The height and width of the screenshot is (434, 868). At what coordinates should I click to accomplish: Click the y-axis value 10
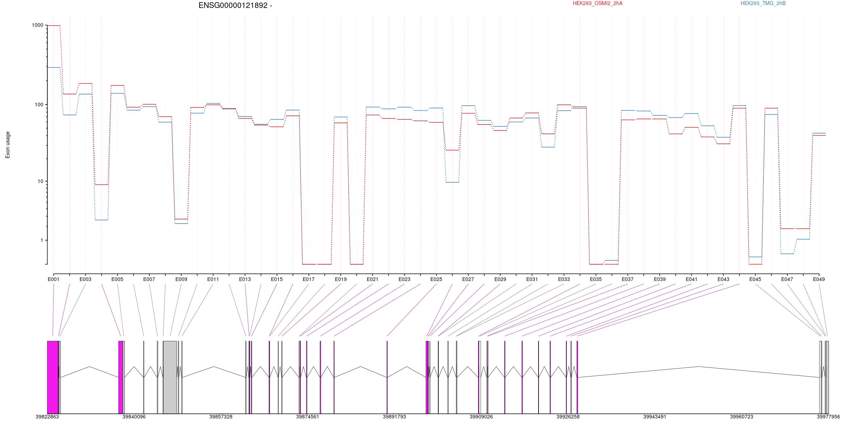(x=40, y=182)
